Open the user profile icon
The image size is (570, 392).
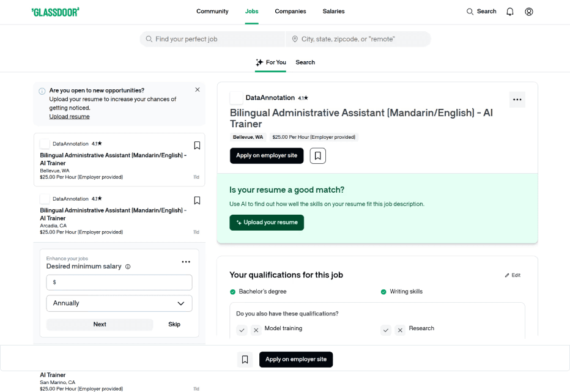pyautogui.click(x=529, y=12)
